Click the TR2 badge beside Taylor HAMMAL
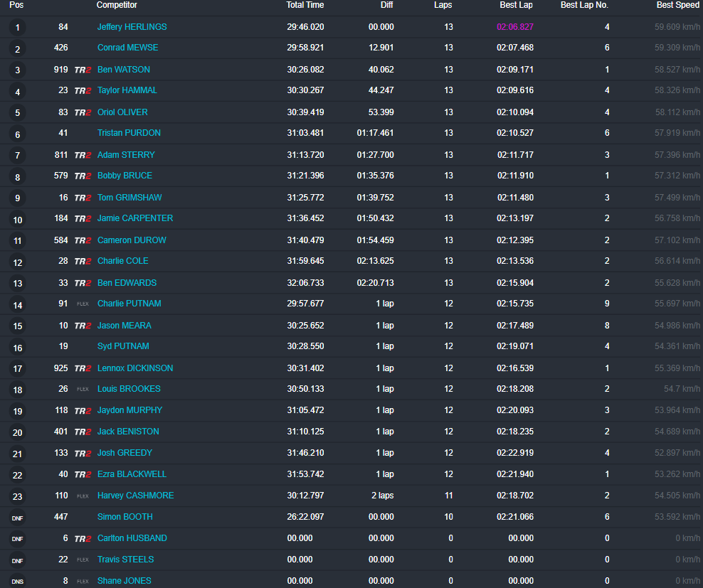This screenshot has width=703, height=588. (x=83, y=90)
